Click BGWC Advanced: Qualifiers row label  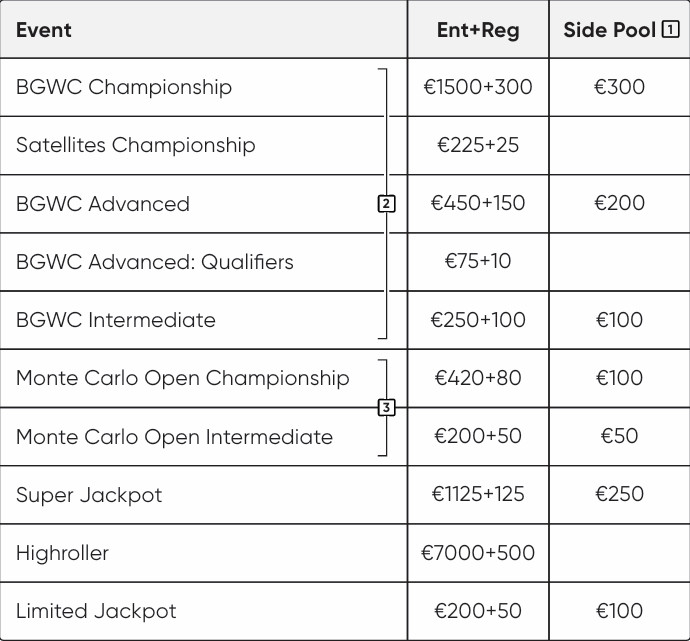(155, 262)
